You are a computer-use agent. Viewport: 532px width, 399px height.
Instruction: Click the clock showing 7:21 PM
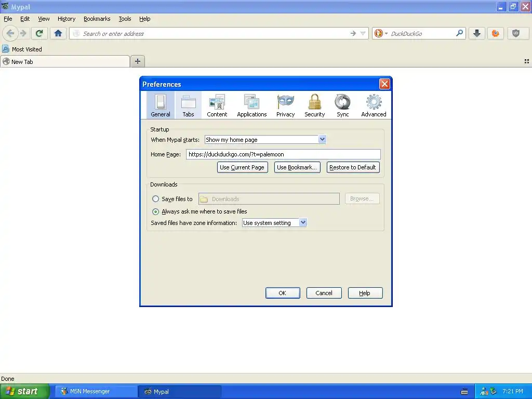point(513,392)
